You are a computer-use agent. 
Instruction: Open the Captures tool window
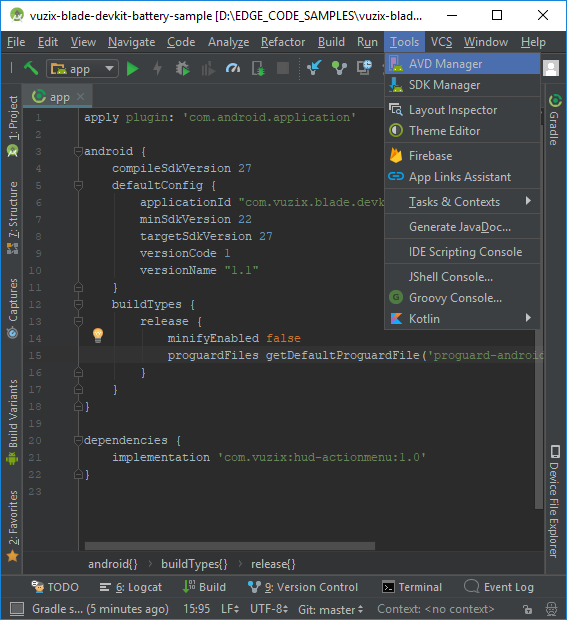point(13,308)
